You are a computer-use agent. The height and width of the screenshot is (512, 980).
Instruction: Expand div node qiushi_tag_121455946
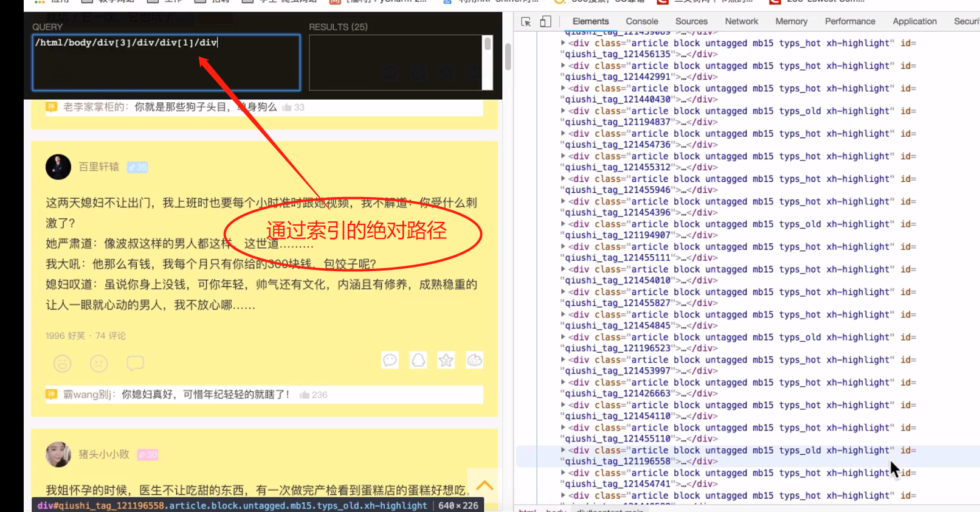(563, 179)
